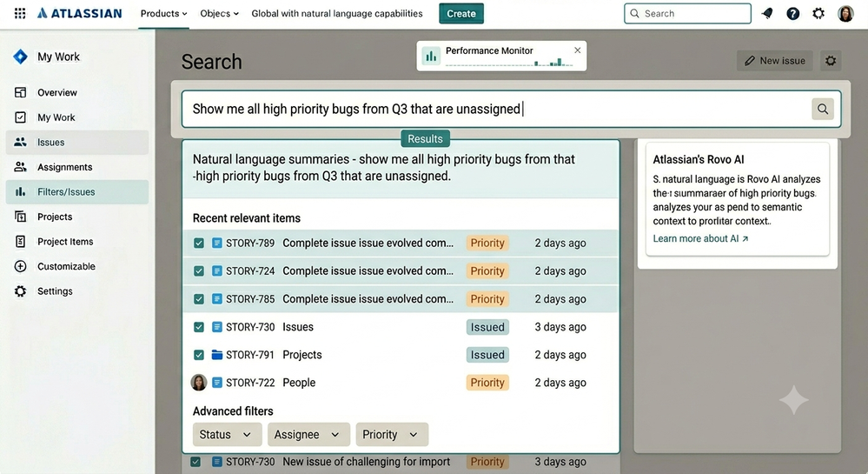Open the STORY-785 issue key

tap(250, 299)
